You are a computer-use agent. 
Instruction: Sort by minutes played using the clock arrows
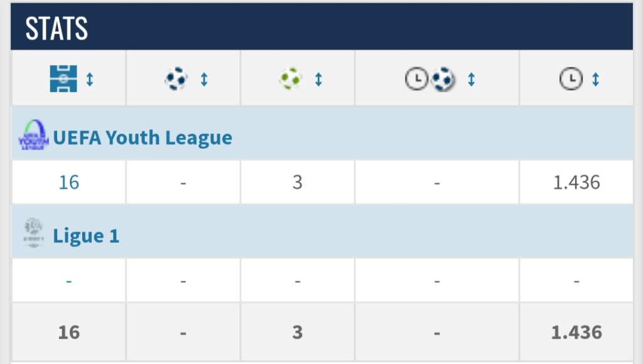pyautogui.click(x=595, y=80)
